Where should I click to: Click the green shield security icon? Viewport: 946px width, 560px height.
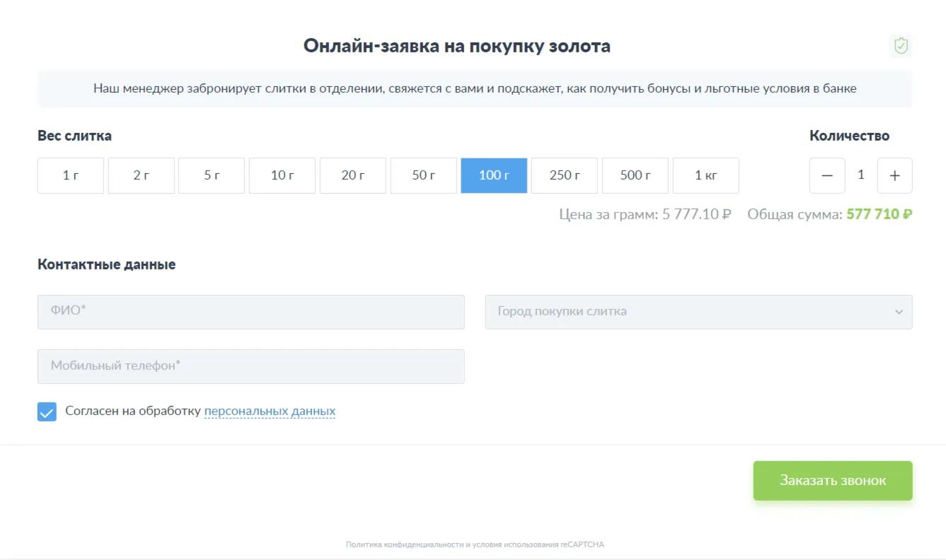[x=901, y=47]
